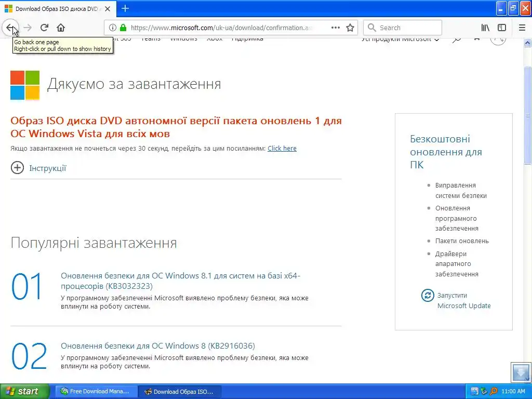Click Запустити Microsoft Update link

tap(463, 301)
